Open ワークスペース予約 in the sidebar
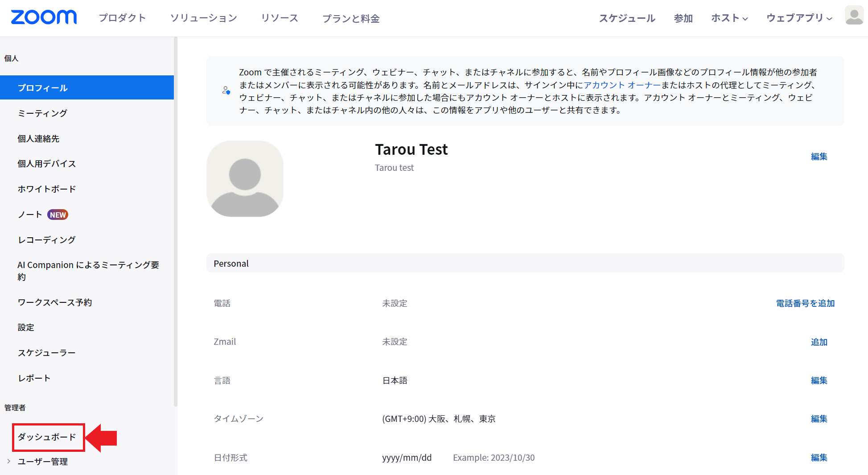This screenshot has height=475, width=868. point(54,302)
